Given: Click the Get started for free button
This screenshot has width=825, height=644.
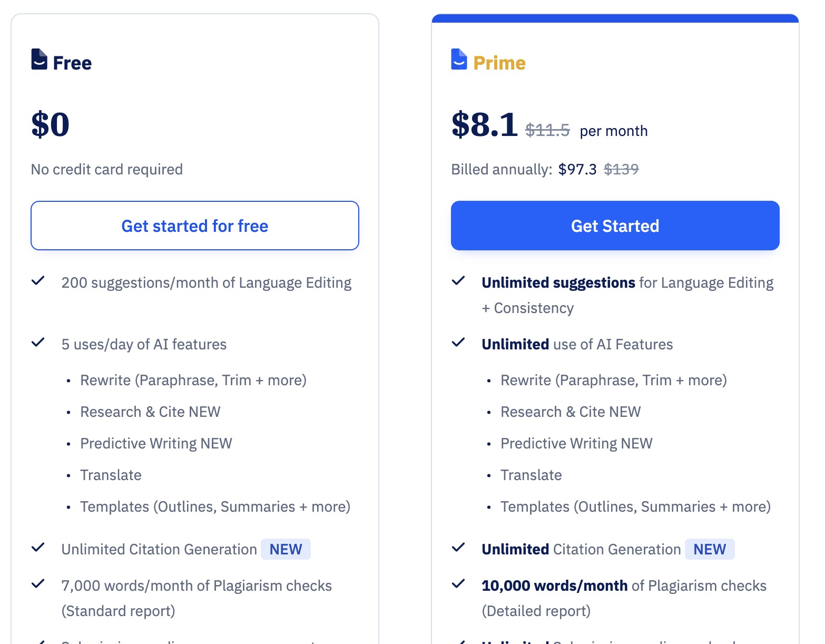Looking at the screenshot, I should pos(195,226).
